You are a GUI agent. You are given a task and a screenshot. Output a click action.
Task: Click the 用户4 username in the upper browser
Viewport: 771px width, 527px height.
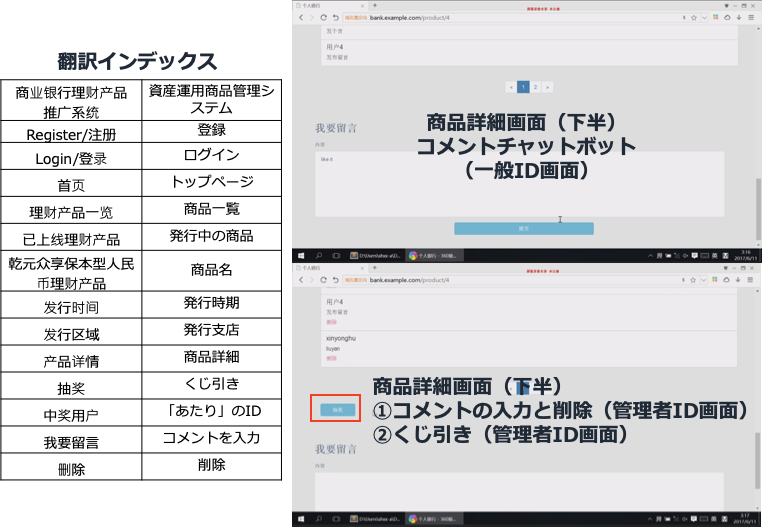334,47
